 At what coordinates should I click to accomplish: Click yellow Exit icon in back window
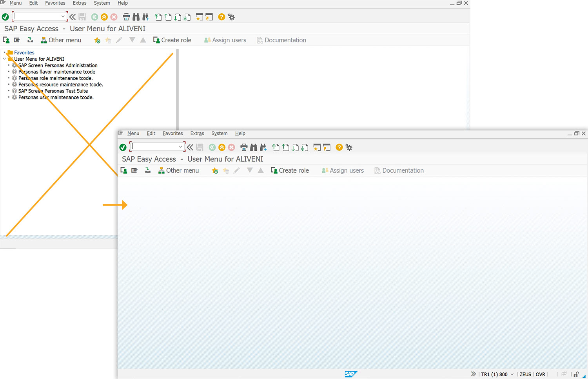pyautogui.click(x=104, y=17)
